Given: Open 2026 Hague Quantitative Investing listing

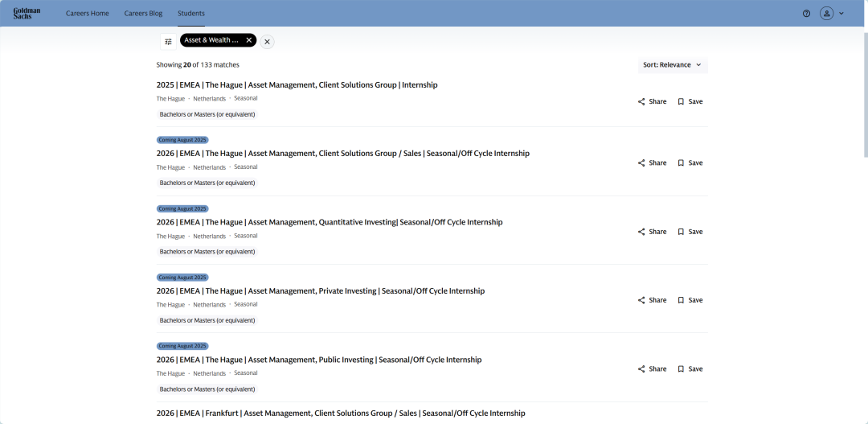Looking at the screenshot, I should click(330, 222).
